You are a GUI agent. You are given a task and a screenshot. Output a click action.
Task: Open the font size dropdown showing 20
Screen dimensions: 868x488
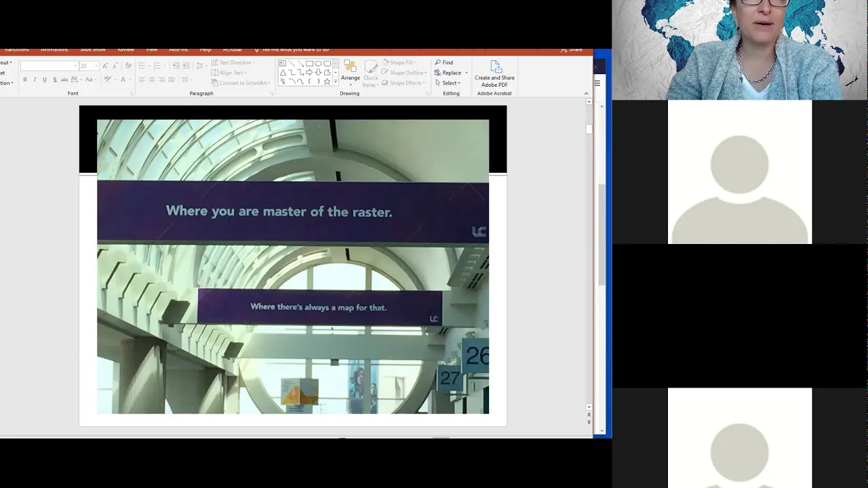[89, 66]
